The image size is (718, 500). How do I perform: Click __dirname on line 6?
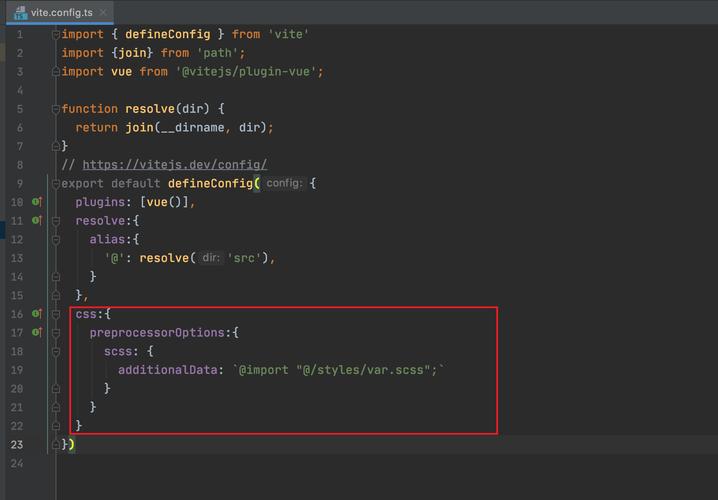click(192, 128)
